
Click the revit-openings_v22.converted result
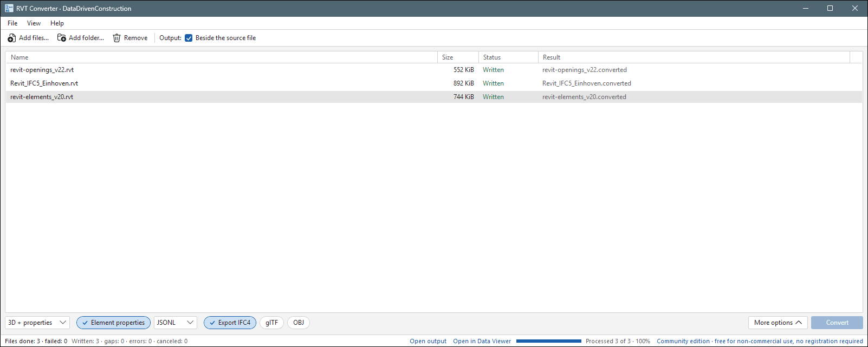coord(585,70)
